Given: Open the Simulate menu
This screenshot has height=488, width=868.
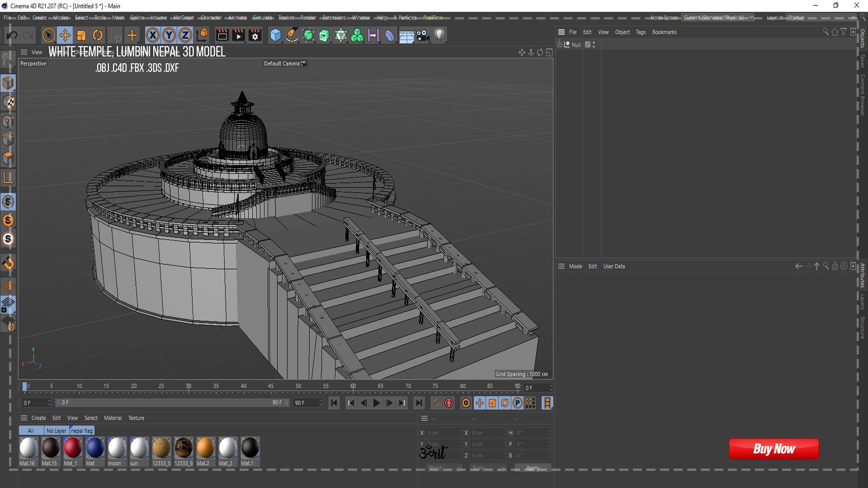Looking at the screenshot, I should 263,18.
